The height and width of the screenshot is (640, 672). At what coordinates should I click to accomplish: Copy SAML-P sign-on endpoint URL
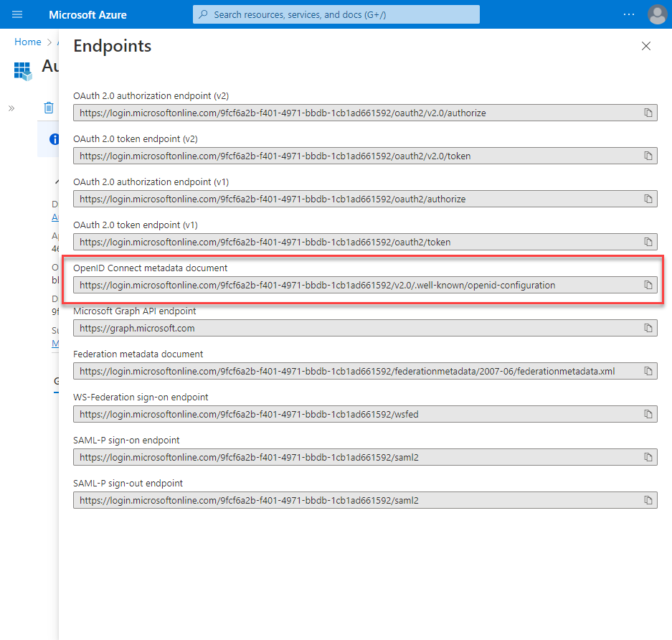[x=648, y=457]
